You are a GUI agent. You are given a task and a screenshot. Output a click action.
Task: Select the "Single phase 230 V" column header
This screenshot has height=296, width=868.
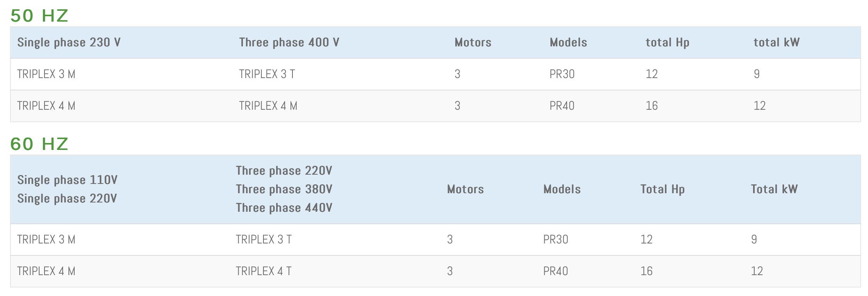coord(69,43)
